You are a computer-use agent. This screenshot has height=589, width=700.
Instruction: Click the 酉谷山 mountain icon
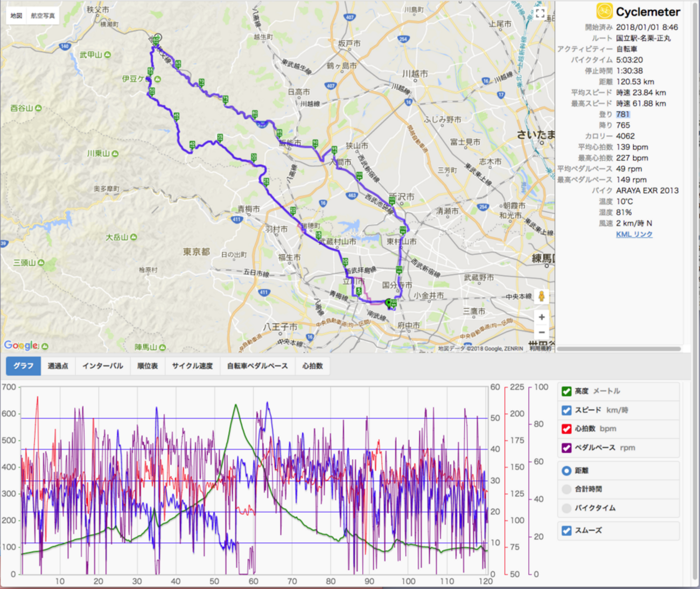point(38,108)
